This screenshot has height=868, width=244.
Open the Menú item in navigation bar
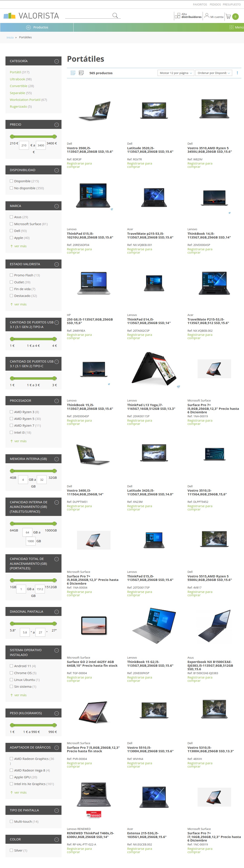[236, 27]
